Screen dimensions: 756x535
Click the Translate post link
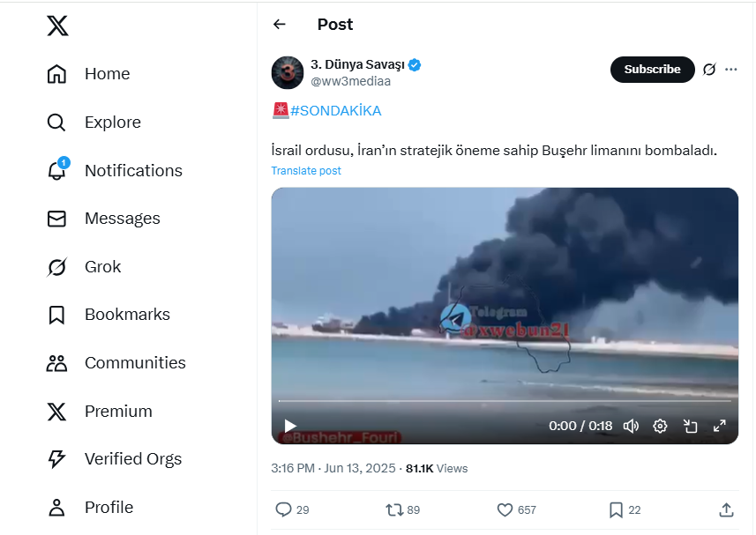pyautogui.click(x=306, y=171)
